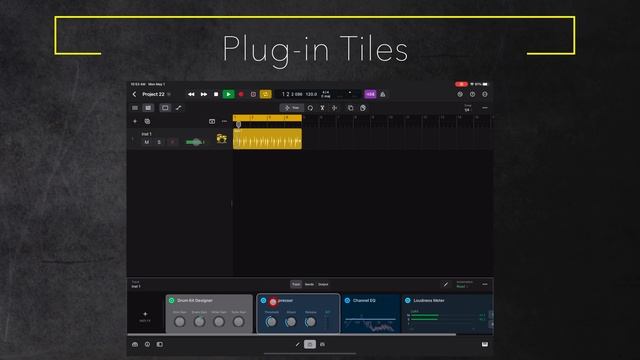Click the Compressor Threshold knob
This screenshot has width=640, height=360.
tap(271, 322)
